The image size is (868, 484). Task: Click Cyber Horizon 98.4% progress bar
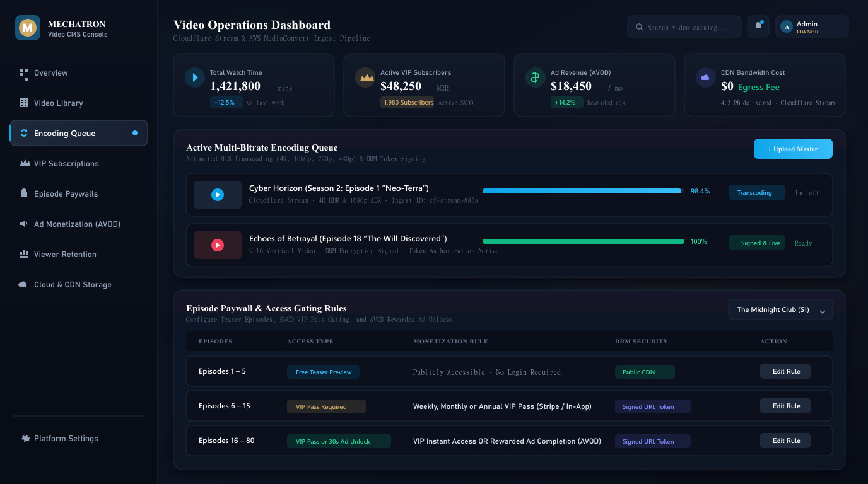pos(584,191)
